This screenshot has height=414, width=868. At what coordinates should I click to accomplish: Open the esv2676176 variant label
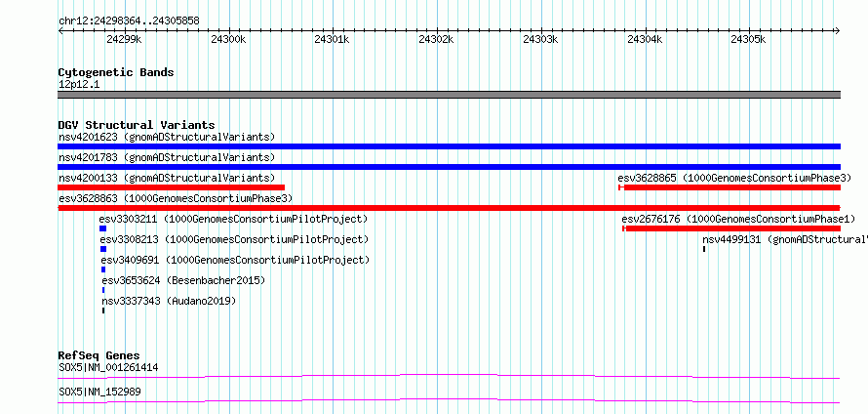[x=738, y=219]
